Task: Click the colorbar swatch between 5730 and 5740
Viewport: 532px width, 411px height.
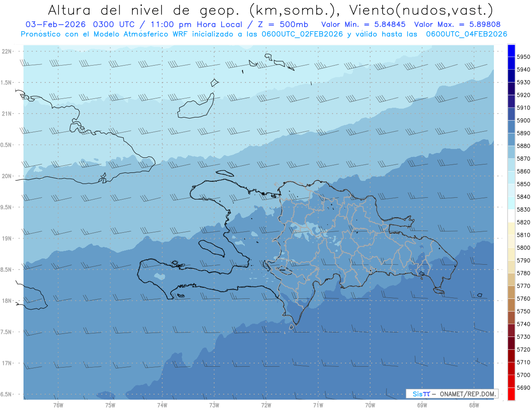Action: tap(511, 330)
